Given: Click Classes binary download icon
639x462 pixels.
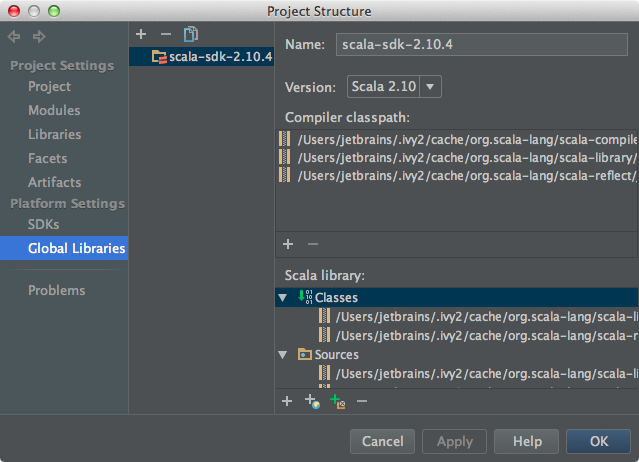Looking at the screenshot, I should pyautogui.click(x=305, y=297).
